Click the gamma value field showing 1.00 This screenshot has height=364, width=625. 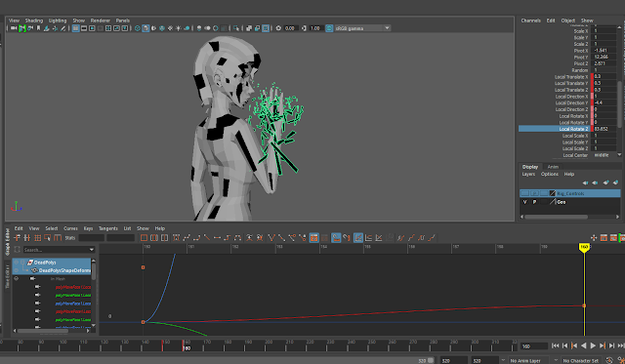(x=315, y=28)
